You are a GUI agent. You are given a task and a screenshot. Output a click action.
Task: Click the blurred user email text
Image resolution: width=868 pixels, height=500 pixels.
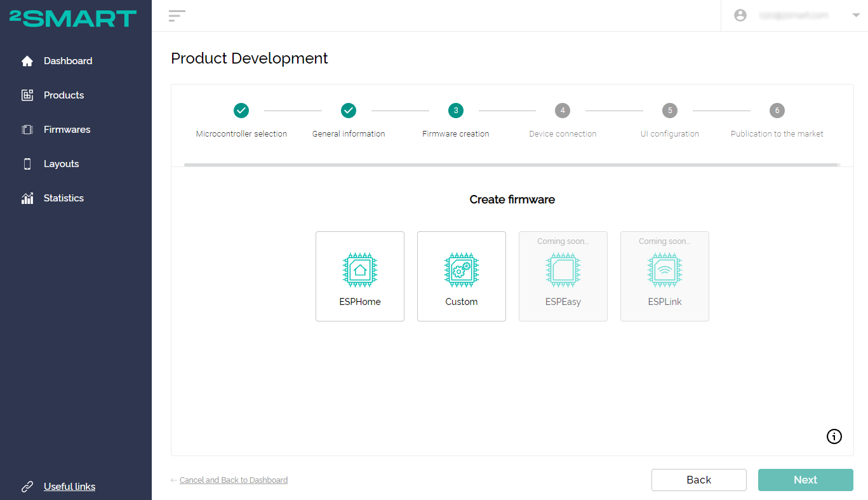(x=794, y=16)
